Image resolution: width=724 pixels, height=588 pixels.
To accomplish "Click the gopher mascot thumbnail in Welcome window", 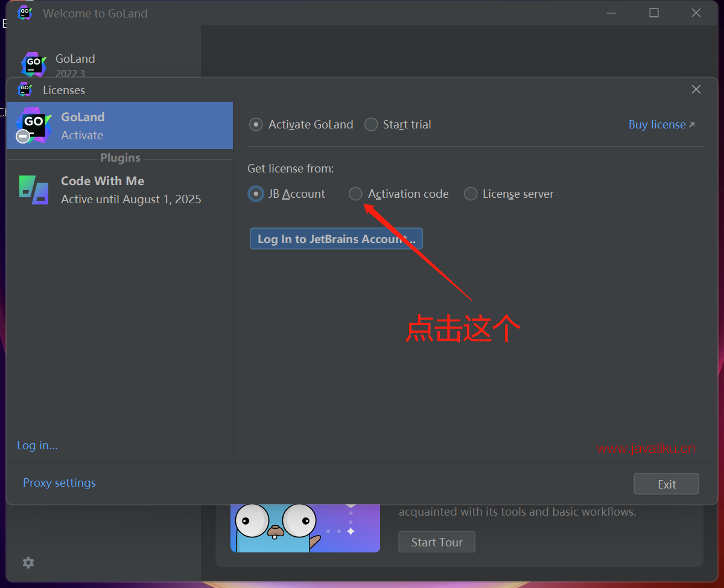I will pos(305,528).
